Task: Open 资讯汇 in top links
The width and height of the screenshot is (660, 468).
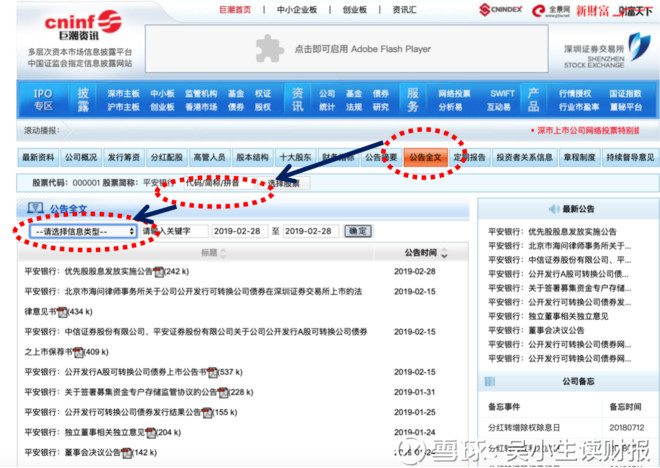Action: tap(405, 10)
